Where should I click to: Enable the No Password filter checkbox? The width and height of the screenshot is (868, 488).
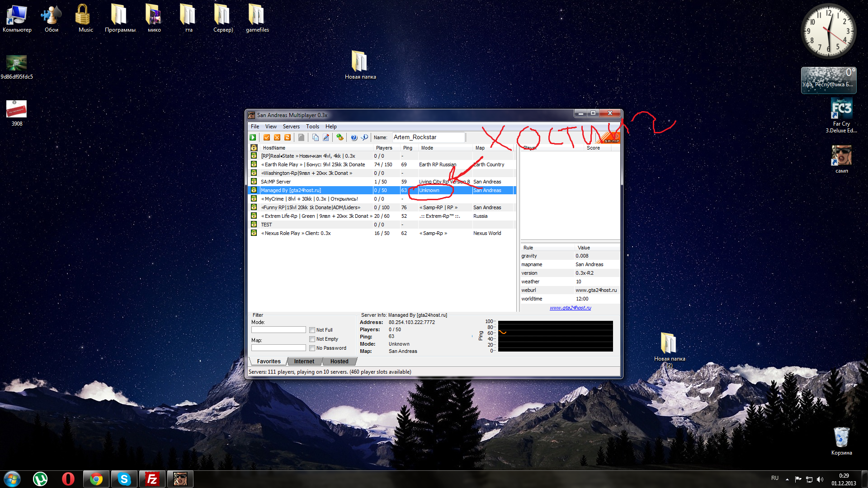coord(312,348)
